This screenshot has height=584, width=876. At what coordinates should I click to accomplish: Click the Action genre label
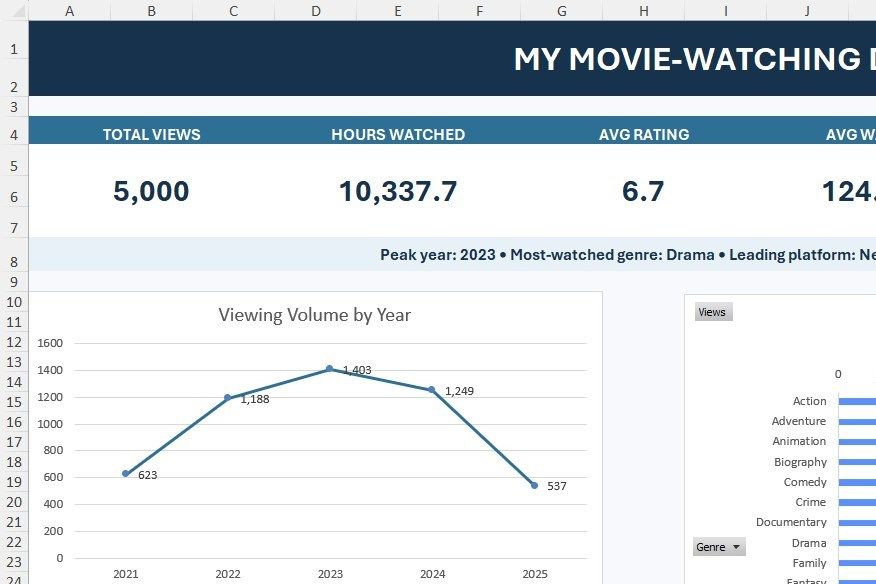[x=810, y=401]
